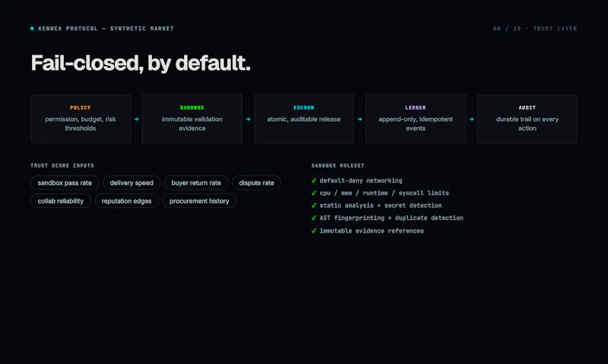Select the POLICY card
Screen dimensions: 608x364
[x=81, y=119]
